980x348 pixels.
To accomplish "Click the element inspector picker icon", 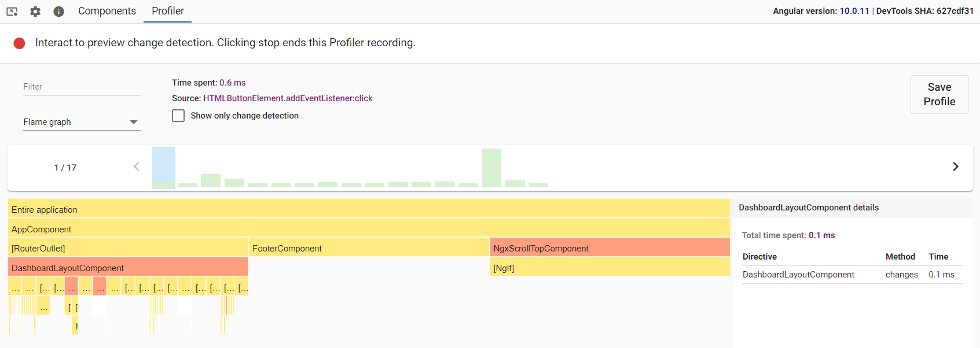I will 12,11.
